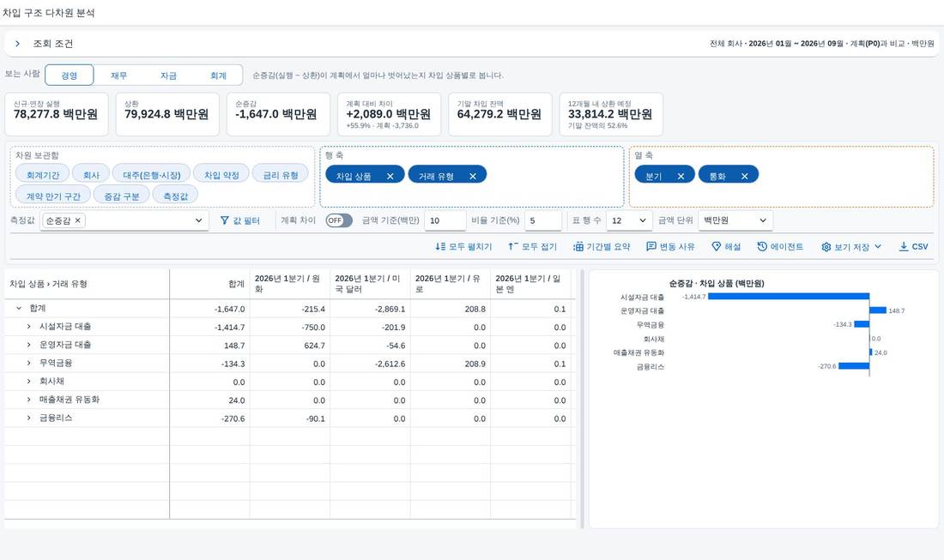Remove the 순증감 measure token

[77, 220]
